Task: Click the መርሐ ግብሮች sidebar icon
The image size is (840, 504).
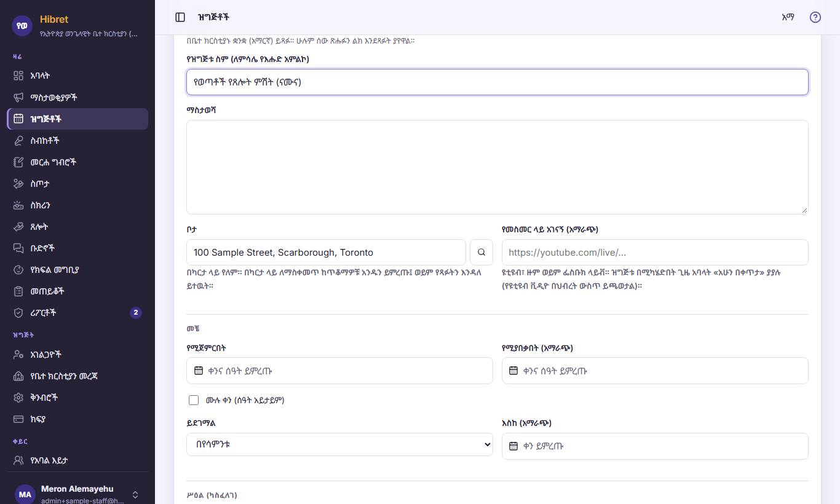Action: [18, 162]
